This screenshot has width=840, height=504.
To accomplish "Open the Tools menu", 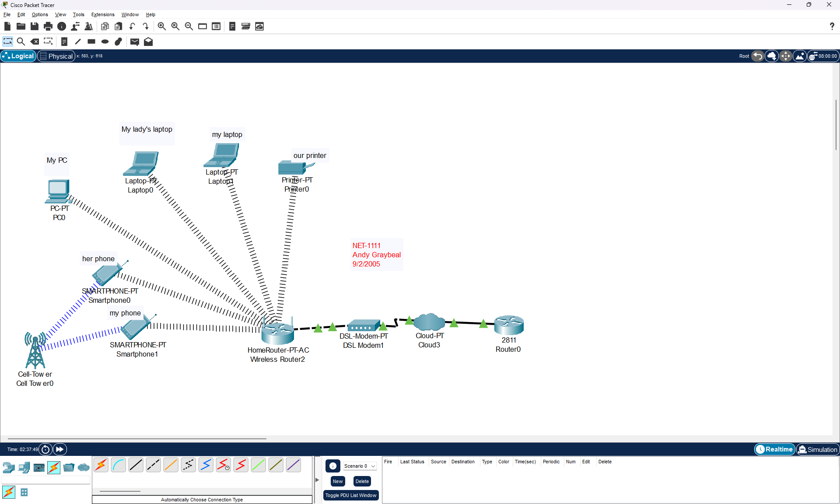I will pos(78,14).
